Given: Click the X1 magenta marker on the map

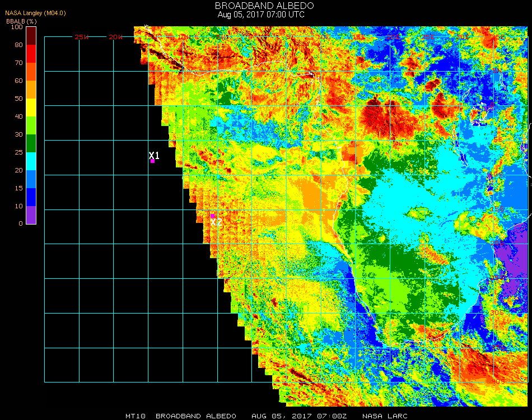Looking at the screenshot, I should (152, 161).
